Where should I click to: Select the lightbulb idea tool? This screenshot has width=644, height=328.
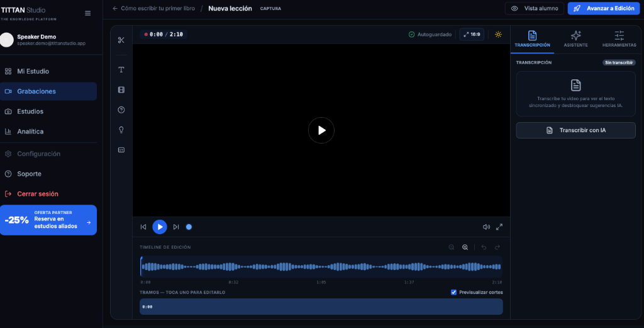121,130
